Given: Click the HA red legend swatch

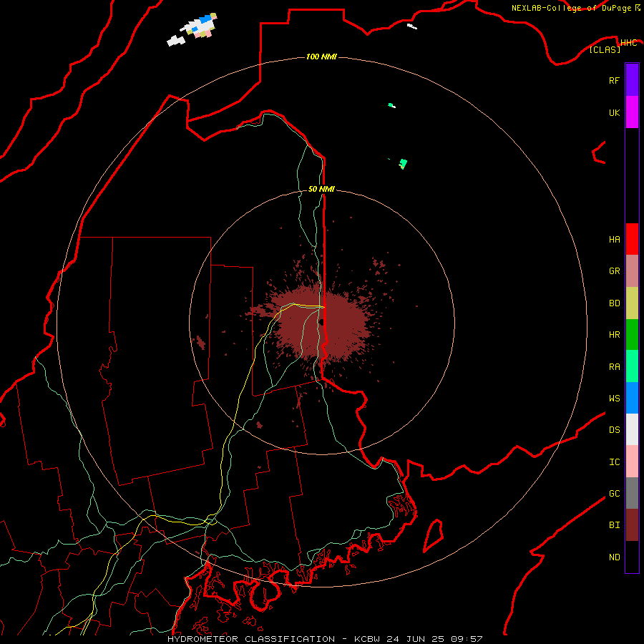Looking at the screenshot, I should (x=632, y=239).
